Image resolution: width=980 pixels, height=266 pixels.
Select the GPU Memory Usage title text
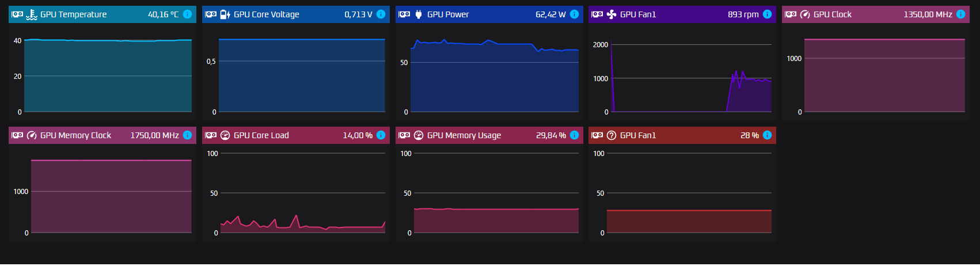[x=464, y=135]
